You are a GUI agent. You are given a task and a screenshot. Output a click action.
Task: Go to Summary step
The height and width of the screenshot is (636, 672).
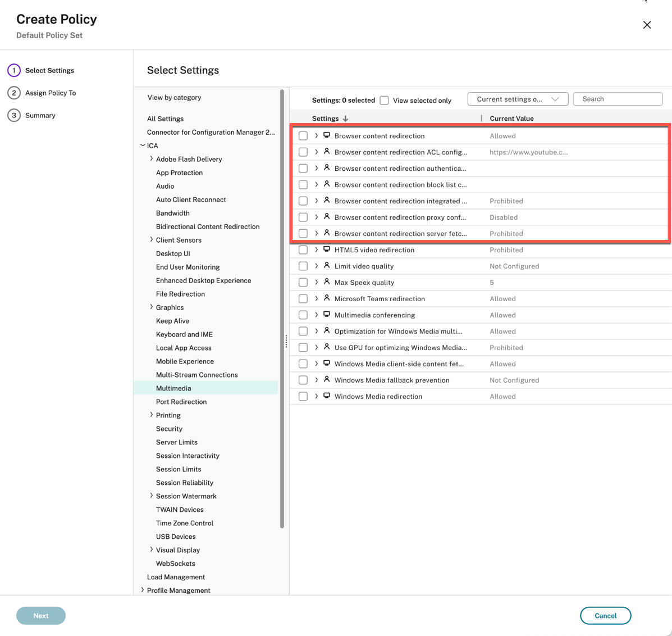pyautogui.click(x=40, y=115)
